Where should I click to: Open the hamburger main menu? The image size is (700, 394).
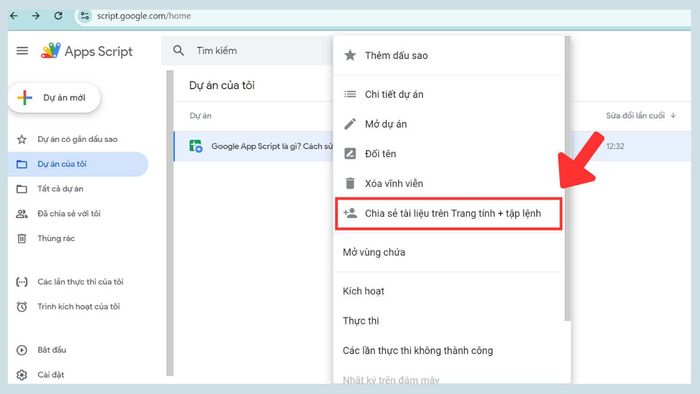tap(22, 51)
